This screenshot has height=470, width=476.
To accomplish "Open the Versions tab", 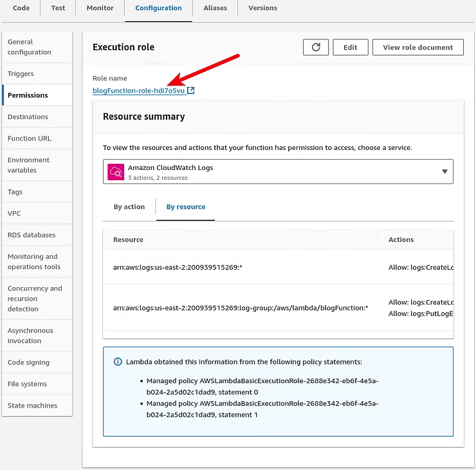I will click(x=262, y=8).
